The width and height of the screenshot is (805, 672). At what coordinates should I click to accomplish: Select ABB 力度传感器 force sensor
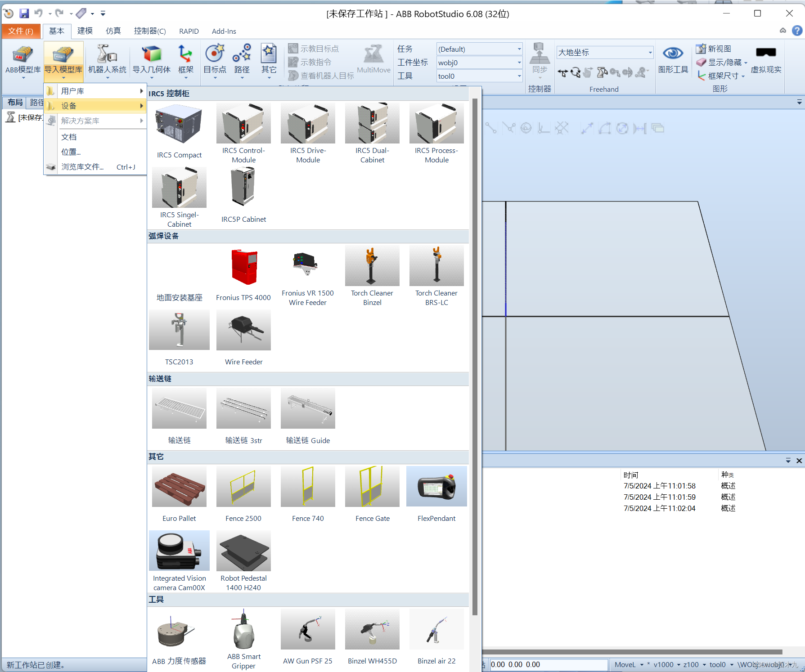[x=179, y=637]
